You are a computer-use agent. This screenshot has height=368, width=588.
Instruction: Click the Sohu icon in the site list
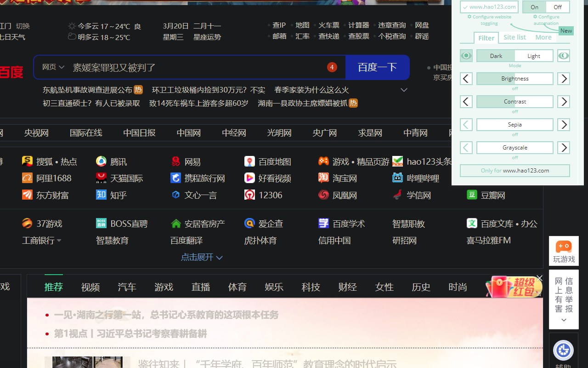(x=27, y=161)
